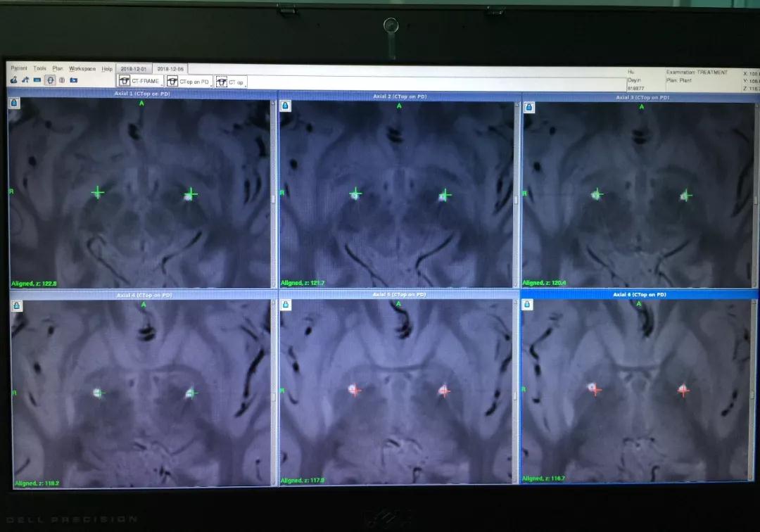Toggle the lock icon on Axial 4 view

coord(16,305)
